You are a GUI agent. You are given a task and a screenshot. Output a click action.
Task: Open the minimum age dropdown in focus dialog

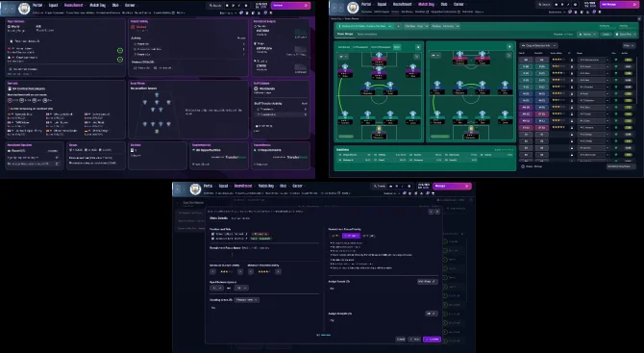click(x=216, y=288)
